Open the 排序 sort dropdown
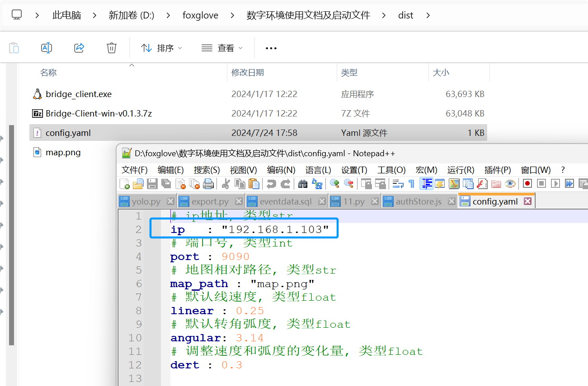 pos(161,48)
